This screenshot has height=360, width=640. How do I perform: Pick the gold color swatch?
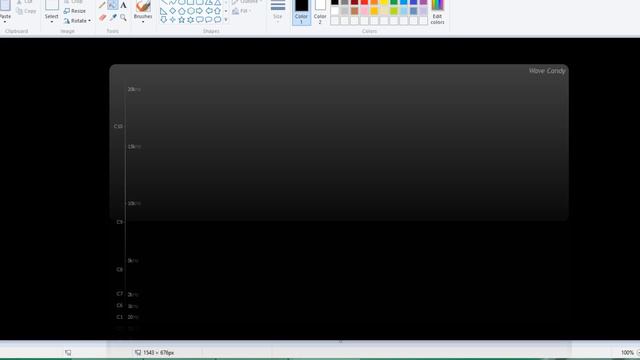[x=374, y=11]
